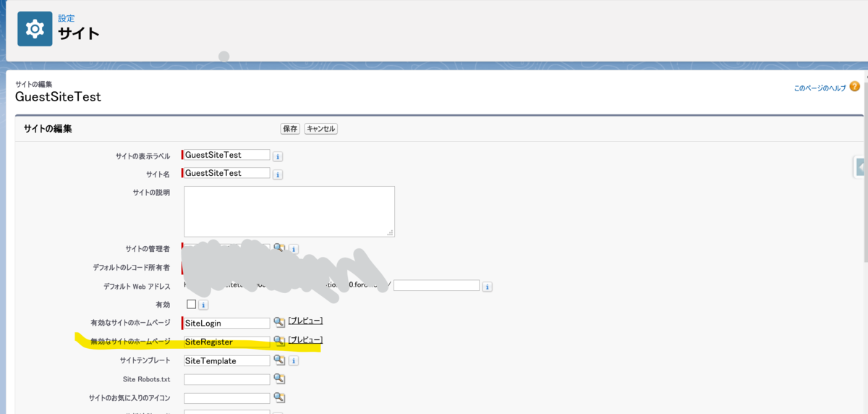Screen dimensions: 868x414
Task: Open the help question mark icon
Action: pos(855,87)
